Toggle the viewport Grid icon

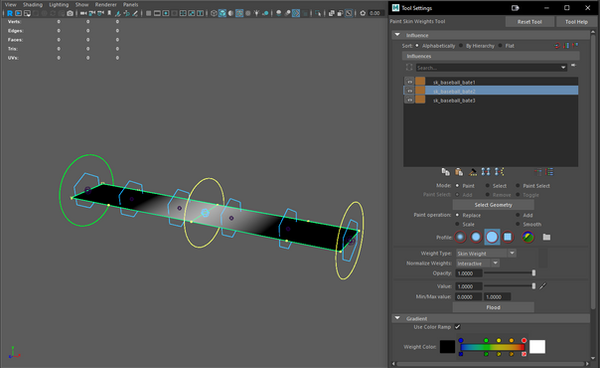tap(148, 13)
